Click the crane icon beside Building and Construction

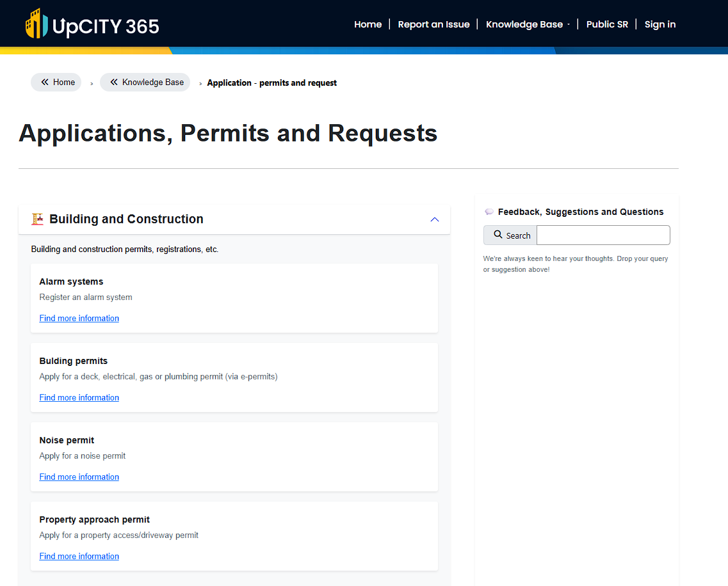(38, 219)
